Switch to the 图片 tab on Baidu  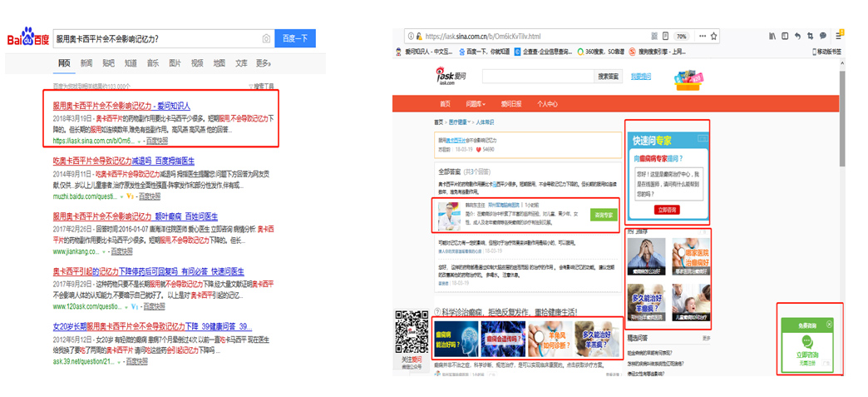coord(175,63)
